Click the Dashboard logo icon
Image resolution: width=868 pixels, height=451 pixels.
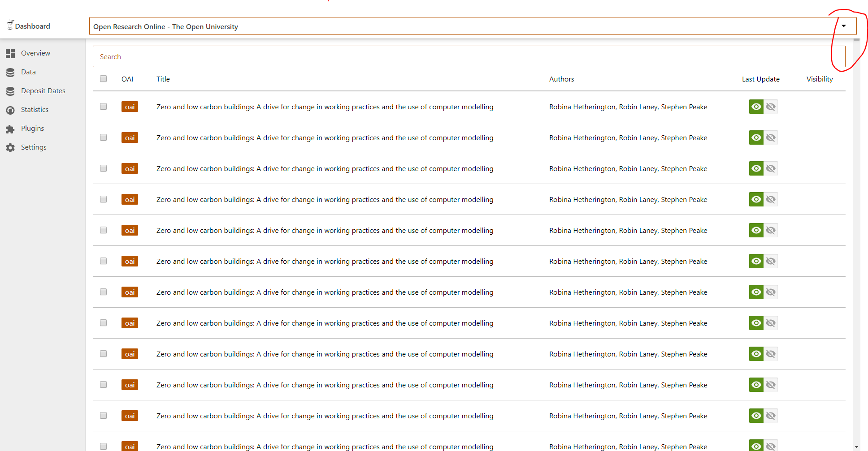coord(10,25)
